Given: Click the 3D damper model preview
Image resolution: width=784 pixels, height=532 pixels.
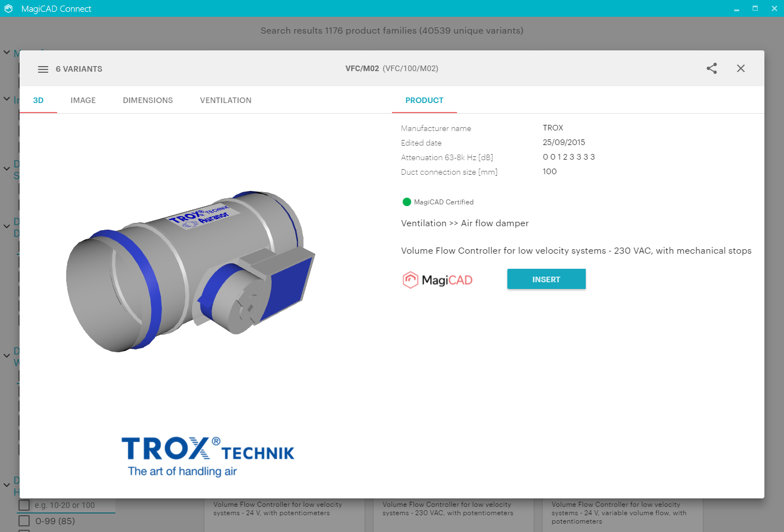Looking at the screenshot, I should pos(190,272).
